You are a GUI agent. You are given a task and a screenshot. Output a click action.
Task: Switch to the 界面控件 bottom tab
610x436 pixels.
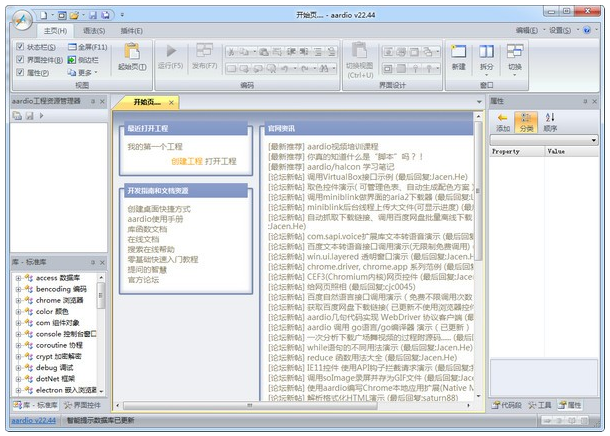click(x=82, y=405)
